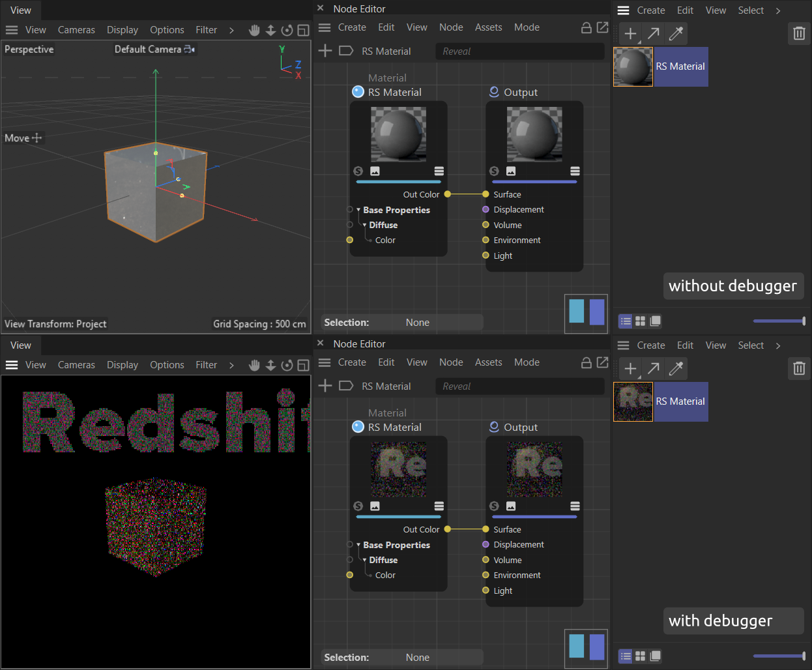Click the Perspective label in the viewport
Viewport: 812px width, 670px height.
click(x=29, y=49)
